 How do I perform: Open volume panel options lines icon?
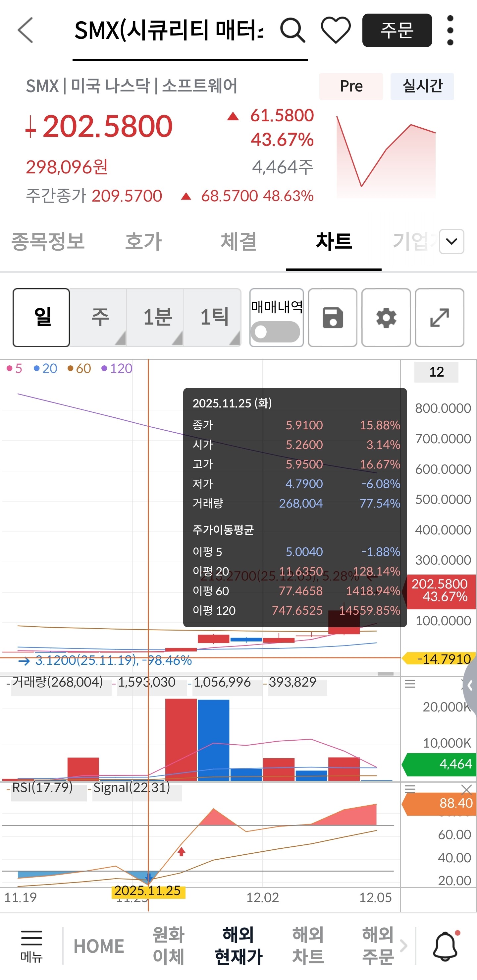pyautogui.click(x=410, y=684)
